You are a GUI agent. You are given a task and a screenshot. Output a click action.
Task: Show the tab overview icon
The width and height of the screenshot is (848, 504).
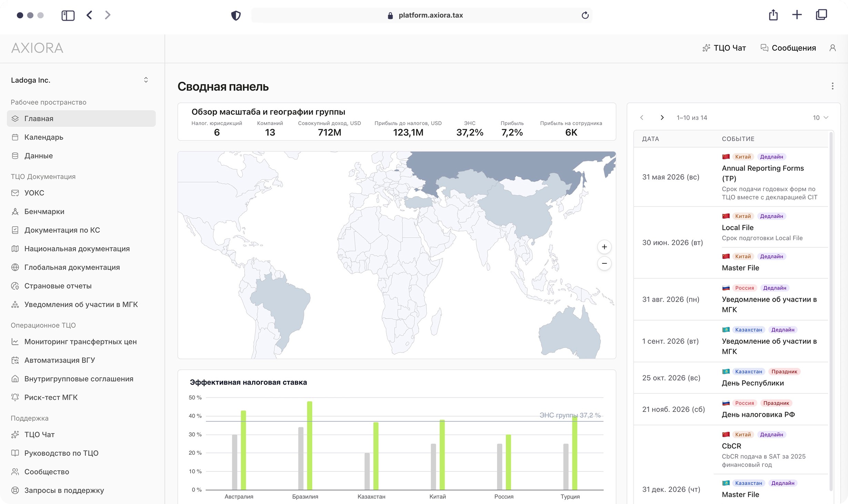(821, 14)
